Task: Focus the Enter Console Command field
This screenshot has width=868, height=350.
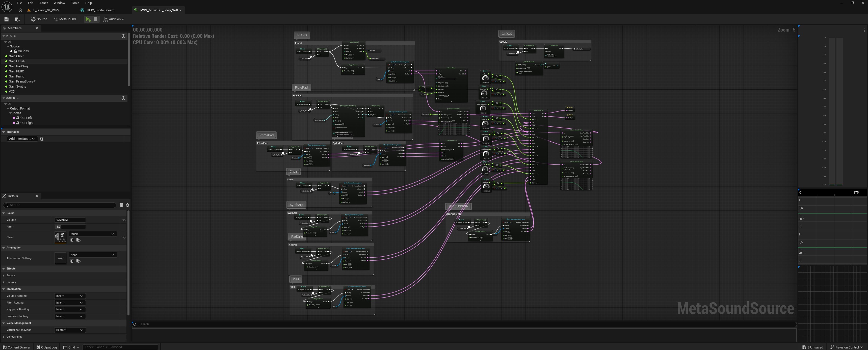Action: 120,347
